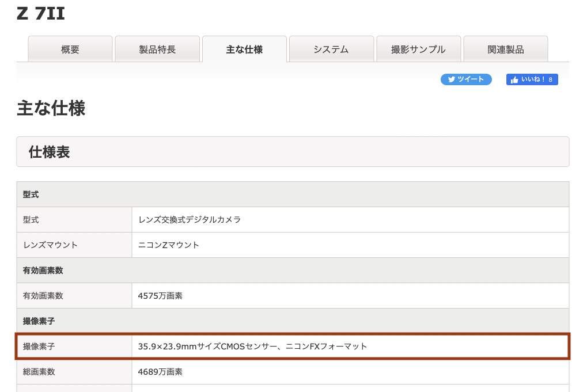View the 撮影サンプル tab
Screen dimensions: 587x392
[x=419, y=49]
